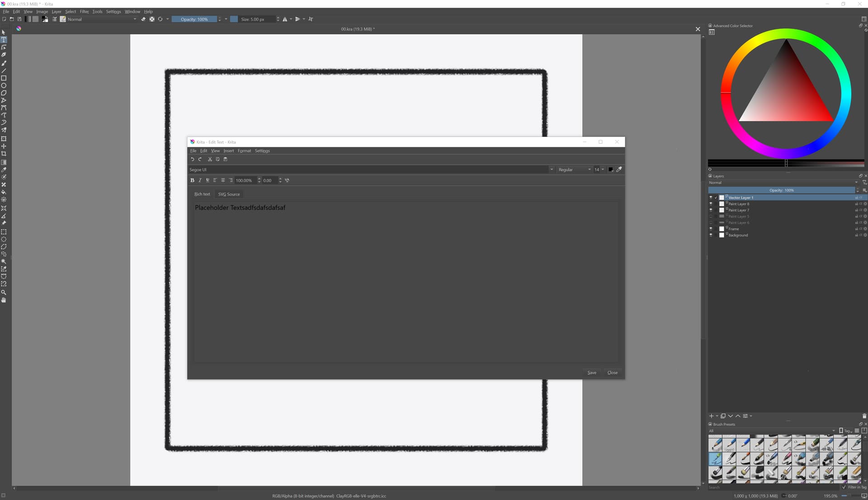
Task: Click the Save button in text dialog
Action: click(x=592, y=373)
